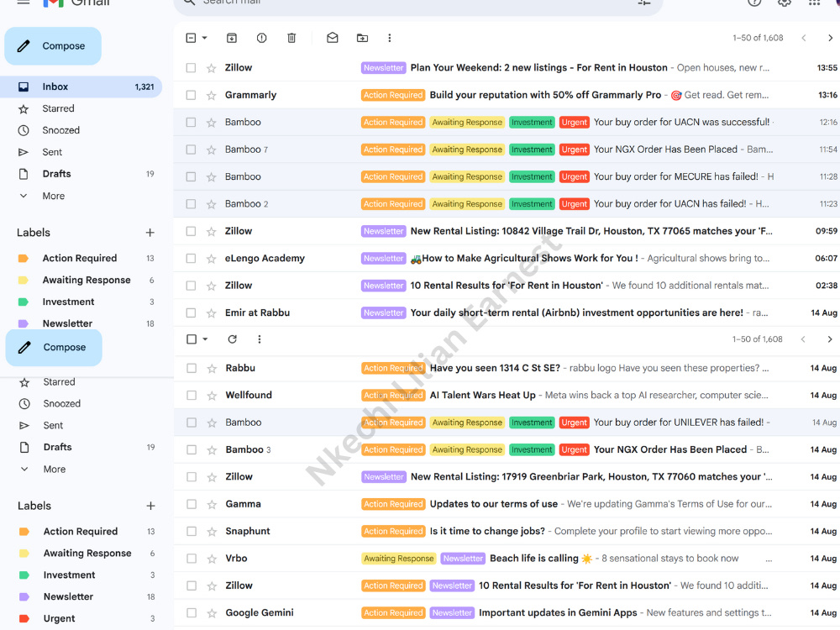
Task: Star the Bamboo UACN was successful email
Action: point(211,123)
